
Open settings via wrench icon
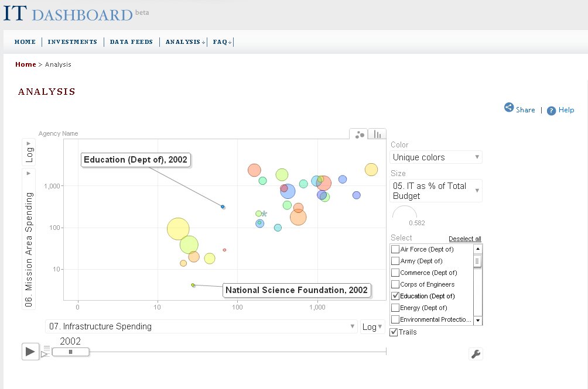coord(476,353)
